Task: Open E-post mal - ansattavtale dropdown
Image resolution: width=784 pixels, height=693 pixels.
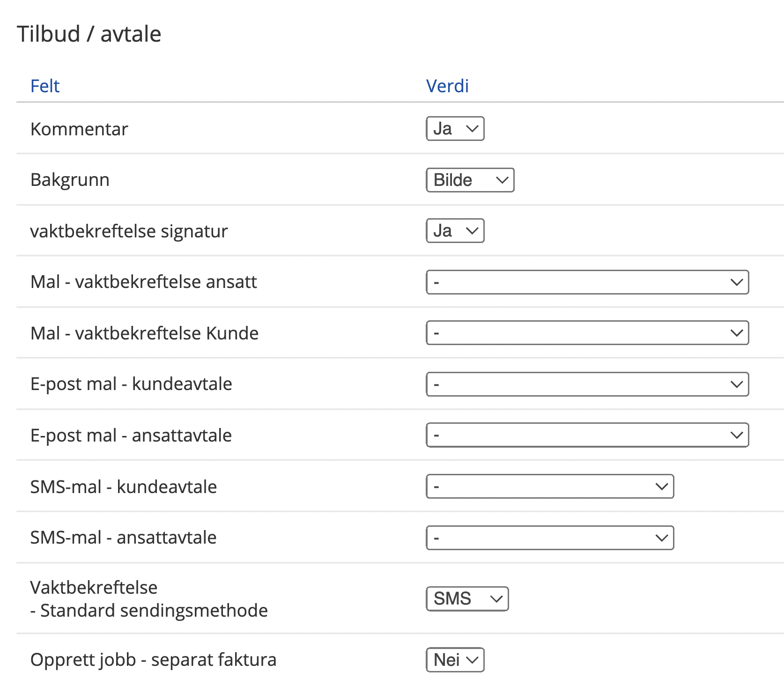Action: coord(587,435)
